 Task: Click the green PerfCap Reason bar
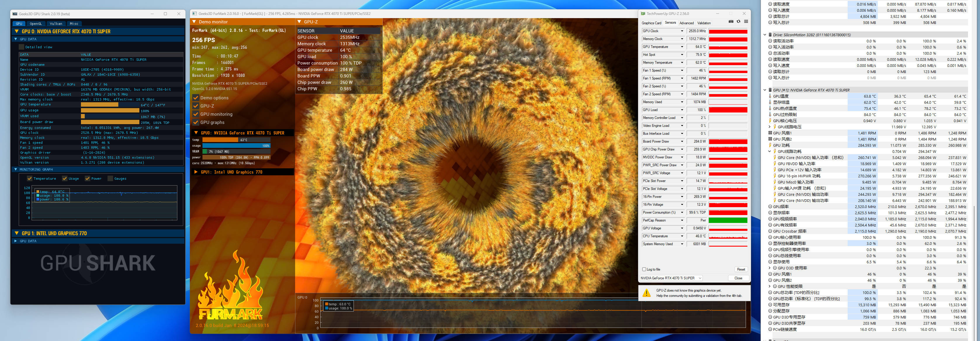click(728, 220)
